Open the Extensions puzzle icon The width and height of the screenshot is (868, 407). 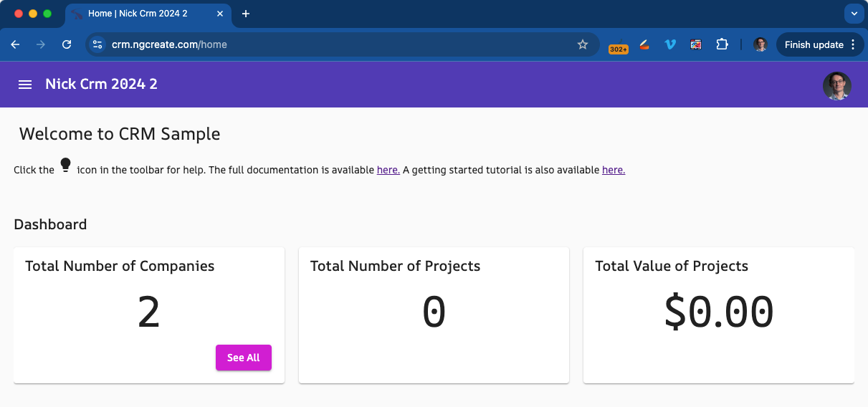[x=722, y=44]
